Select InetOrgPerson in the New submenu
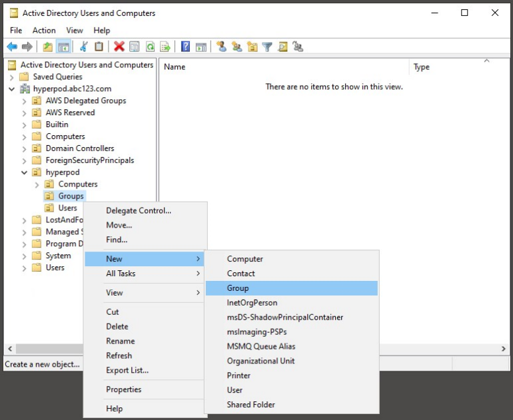This screenshot has width=513, height=420. 292,303
